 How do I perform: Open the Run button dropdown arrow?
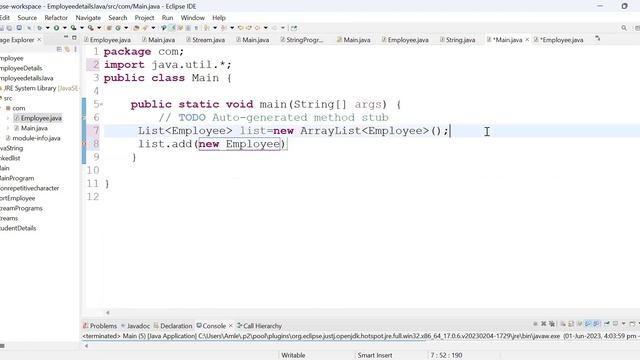64,28
